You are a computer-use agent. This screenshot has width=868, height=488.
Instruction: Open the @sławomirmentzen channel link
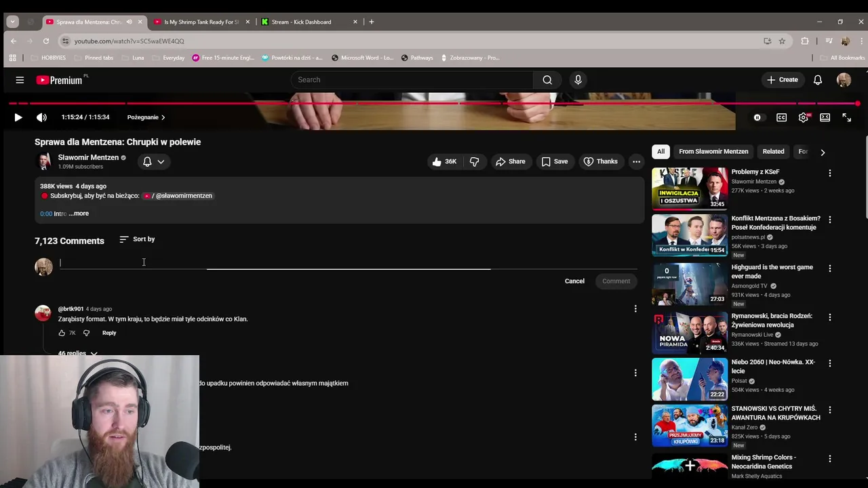(178, 196)
